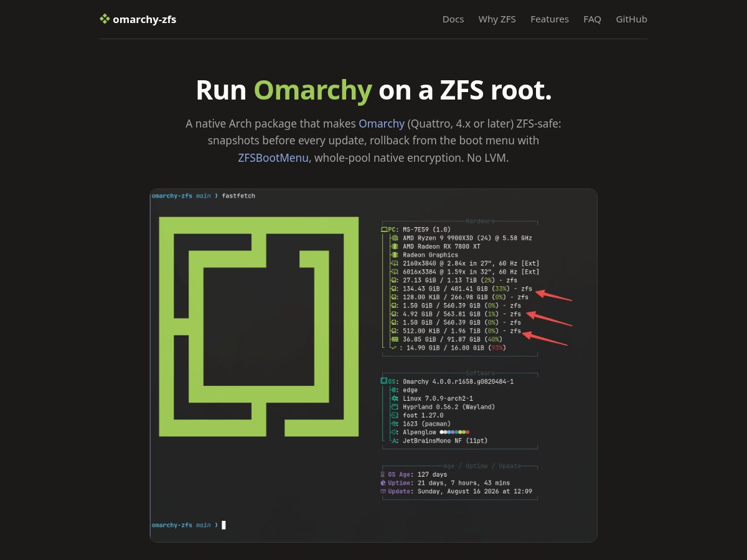This screenshot has width=747, height=560.
Task: Jump to the FAQ page
Action: pos(593,19)
